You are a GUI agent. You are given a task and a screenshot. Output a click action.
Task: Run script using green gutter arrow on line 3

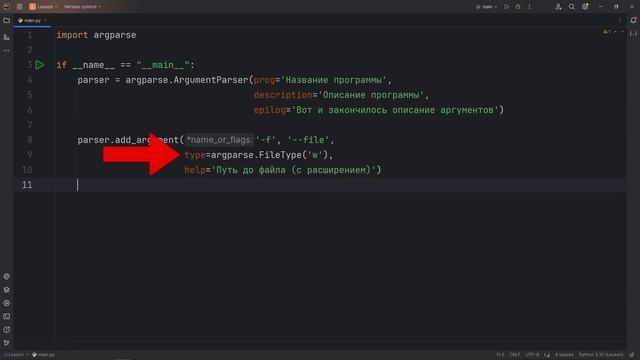pyautogui.click(x=40, y=65)
